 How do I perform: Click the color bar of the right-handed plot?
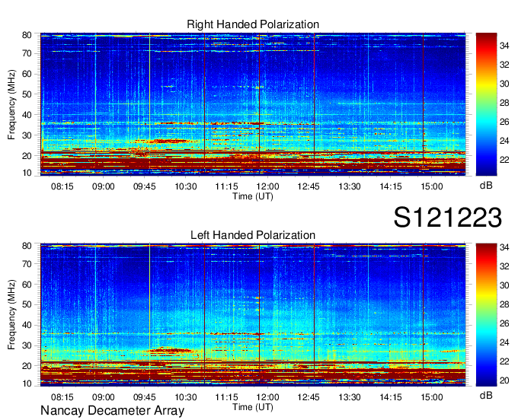click(486, 104)
